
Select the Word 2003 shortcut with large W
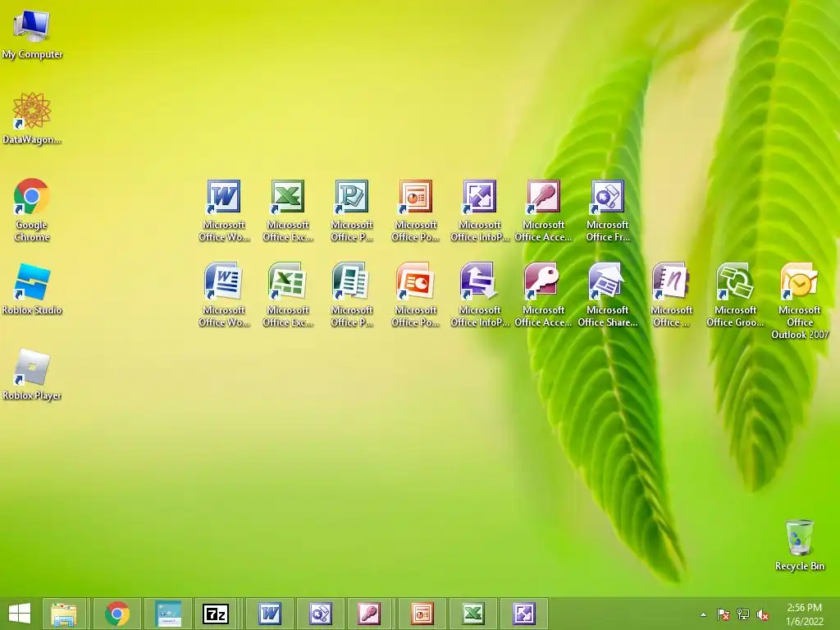[224, 210]
